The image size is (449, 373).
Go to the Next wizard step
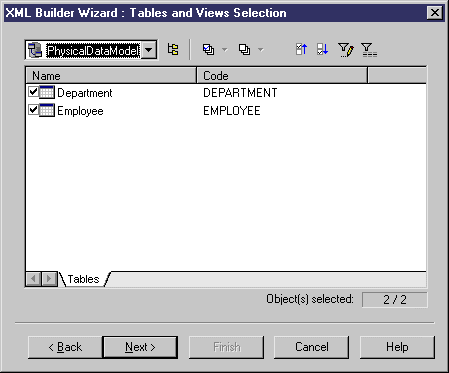(x=140, y=347)
